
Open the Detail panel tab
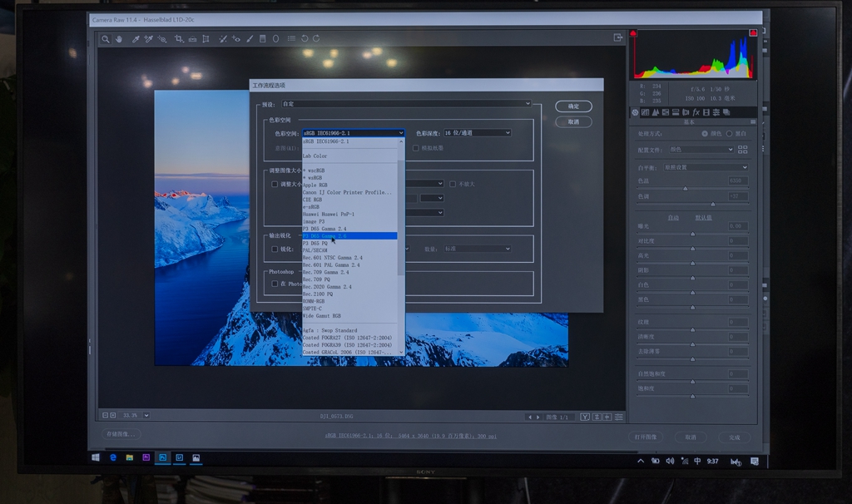click(x=656, y=112)
